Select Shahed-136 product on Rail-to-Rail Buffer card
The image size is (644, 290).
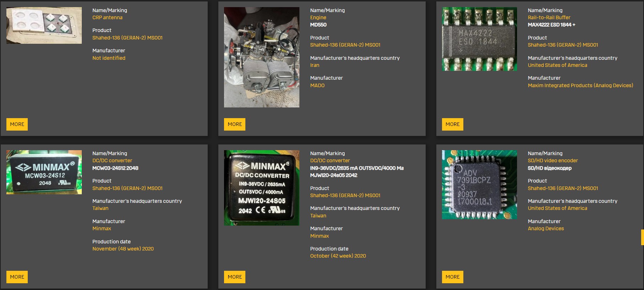pos(563,45)
